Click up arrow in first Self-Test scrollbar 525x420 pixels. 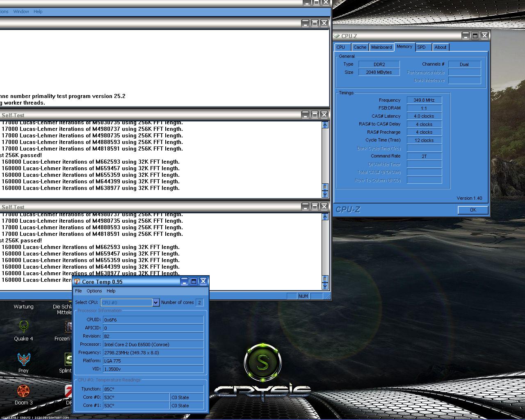325,125
